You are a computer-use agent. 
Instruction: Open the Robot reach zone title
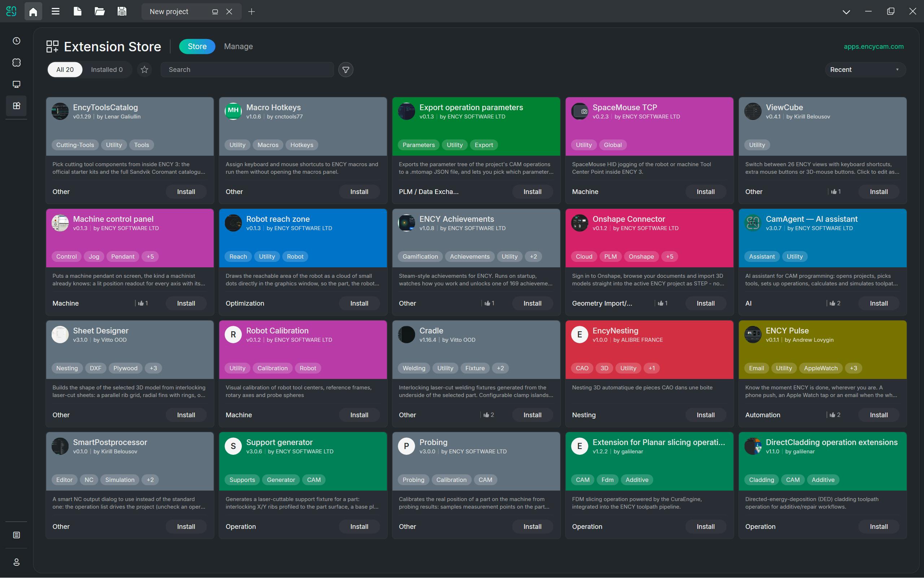pos(278,219)
